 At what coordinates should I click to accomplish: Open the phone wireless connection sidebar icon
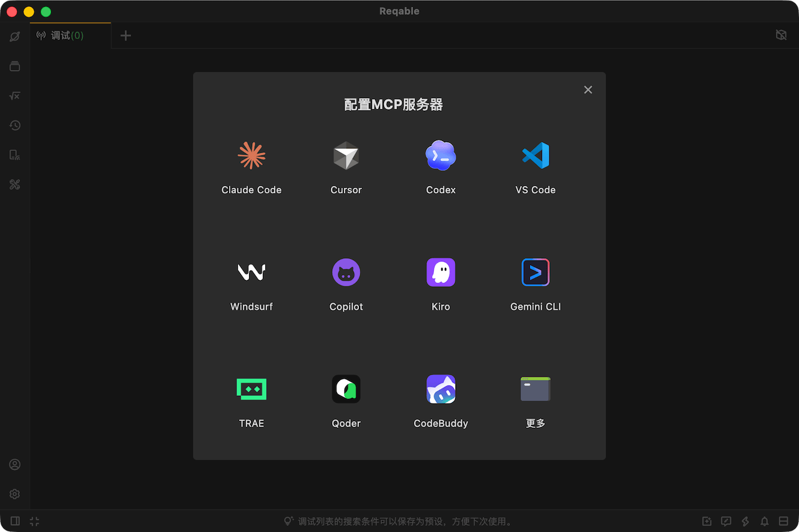pyautogui.click(x=15, y=155)
